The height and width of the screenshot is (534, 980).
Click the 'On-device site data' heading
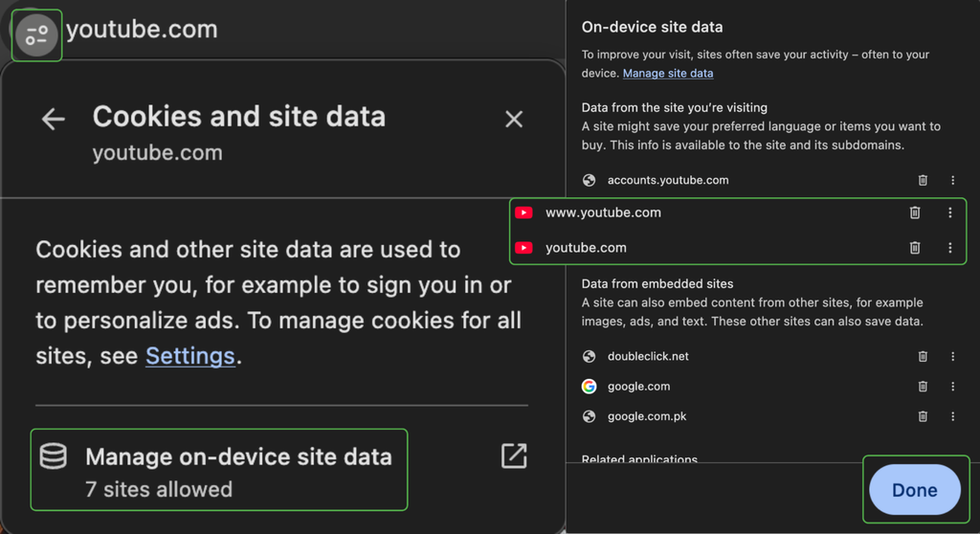[x=652, y=27]
